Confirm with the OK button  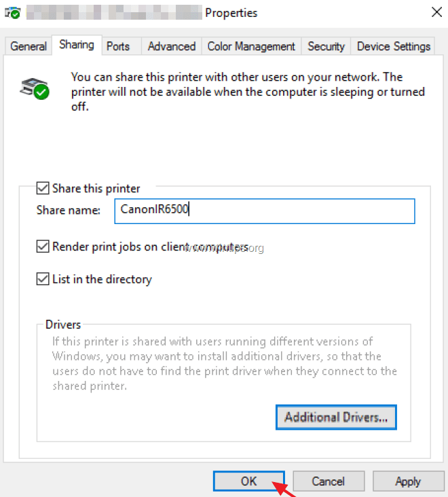248,481
